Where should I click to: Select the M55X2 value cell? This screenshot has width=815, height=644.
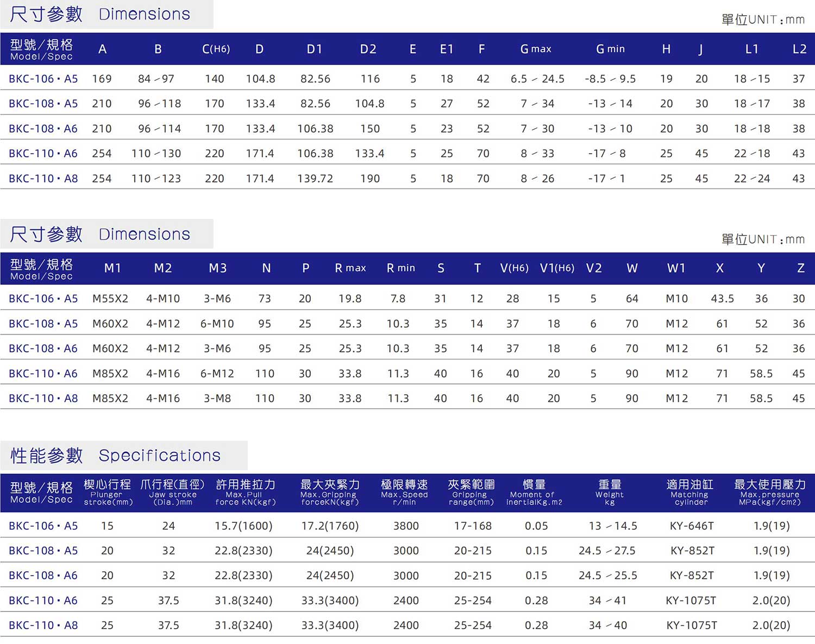coord(110,299)
